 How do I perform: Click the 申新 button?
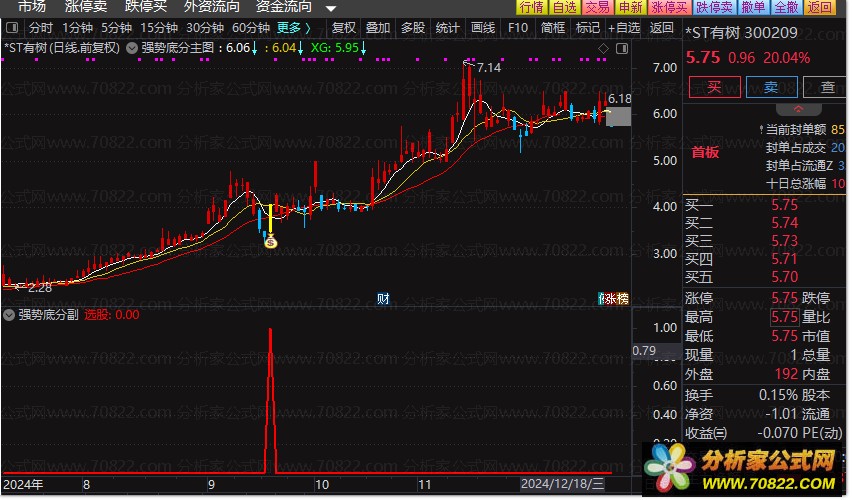coord(631,7)
